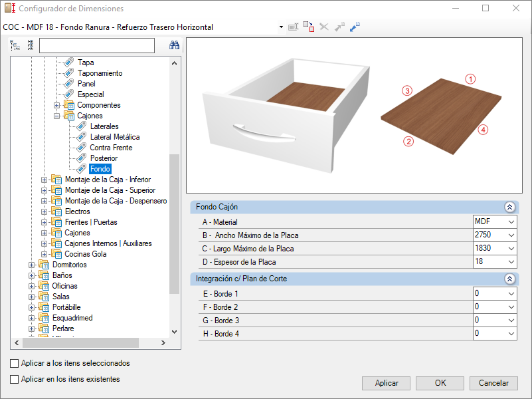Click the Cancelar button
This screenshot has height=399, width=532.
[x=493, y=383]
